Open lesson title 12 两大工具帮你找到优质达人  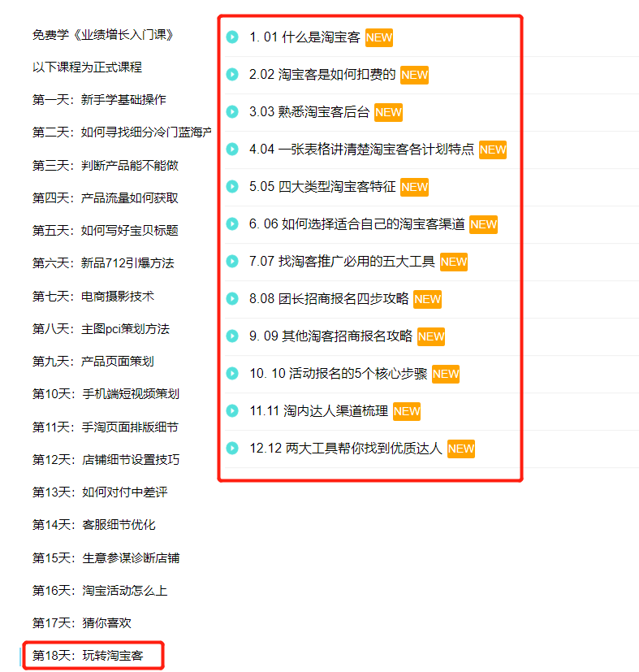[x=346, y=449]
